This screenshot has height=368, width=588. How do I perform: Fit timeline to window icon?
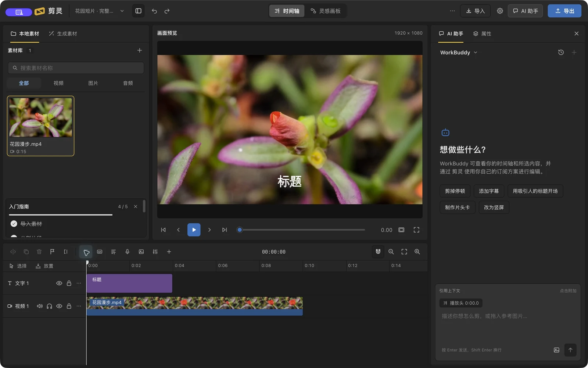(404, 252)
